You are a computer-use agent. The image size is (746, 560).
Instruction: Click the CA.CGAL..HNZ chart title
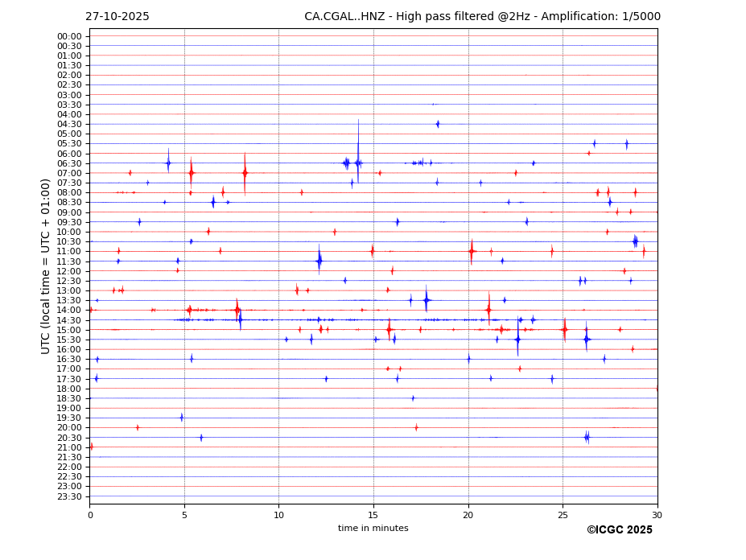pos(482,17)
